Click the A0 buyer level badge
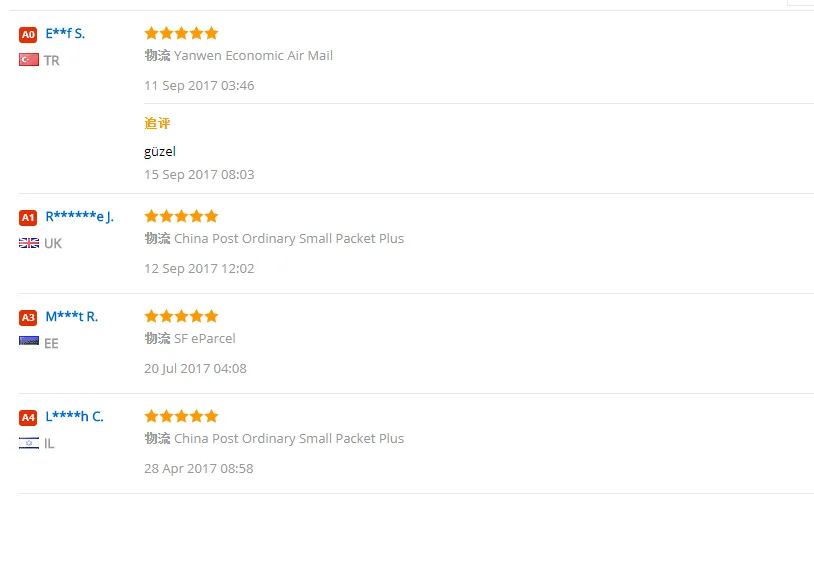 28,35
